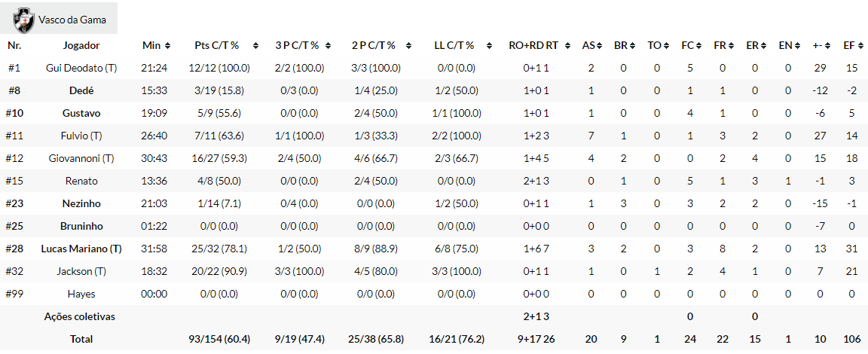Image resolution: width=868 pixels, height=354 pixels.
Task: Sort by plus-minus column arrows
Action: click(x=828, y=46)
